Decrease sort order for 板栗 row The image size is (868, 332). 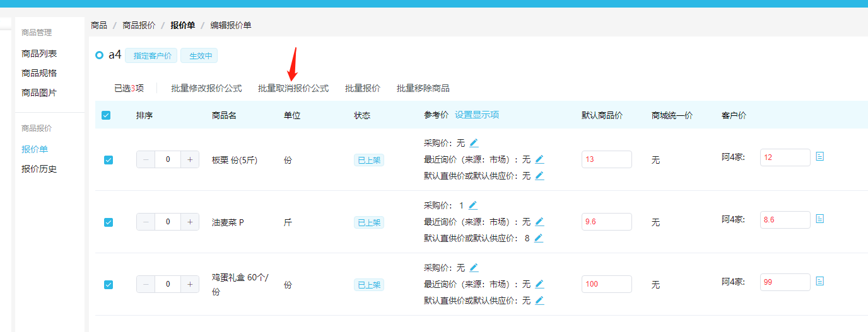pos(146,159)
